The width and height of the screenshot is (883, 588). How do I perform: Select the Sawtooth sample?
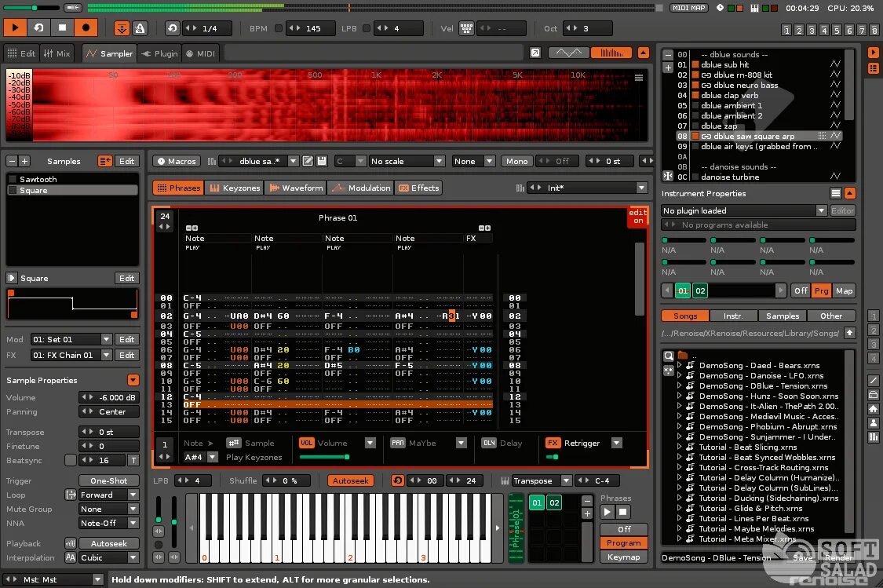coord(72,179)
